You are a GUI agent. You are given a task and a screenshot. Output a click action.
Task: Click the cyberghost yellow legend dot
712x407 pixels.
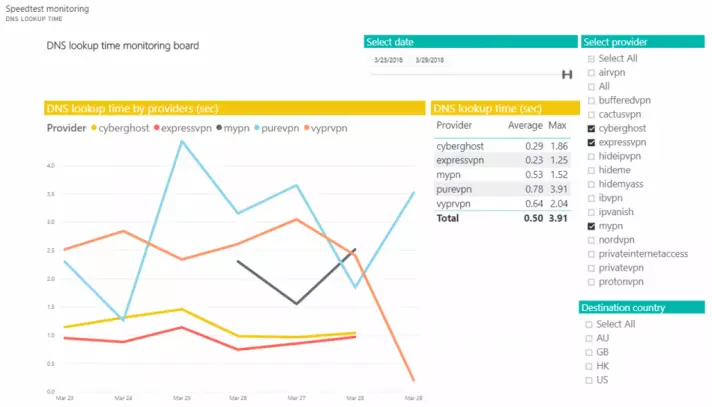pos(94,128)
